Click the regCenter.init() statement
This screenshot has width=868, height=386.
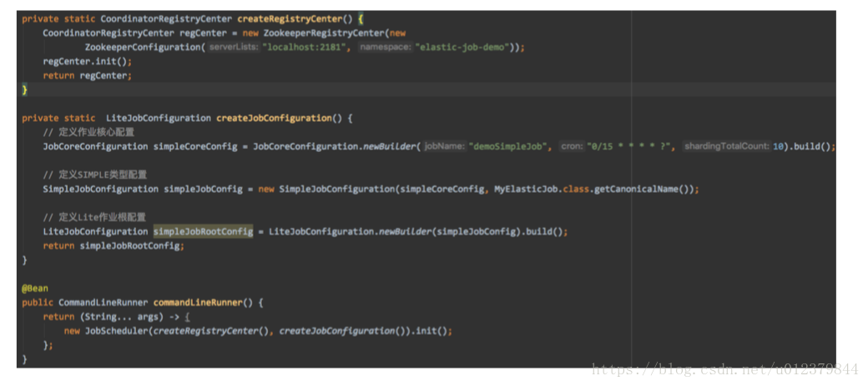point(88,62)
